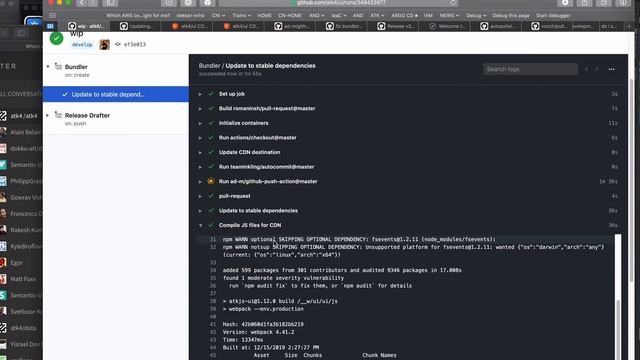Click the develop branch label

click(x=82, y=44)
